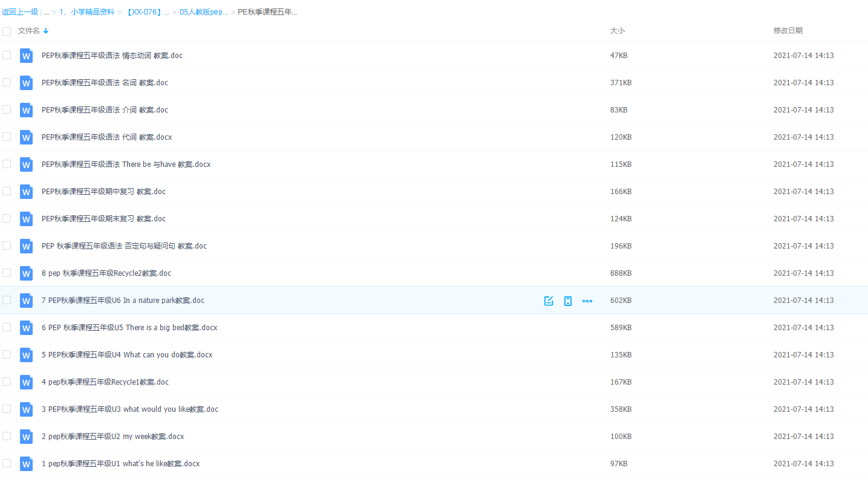Screen dimensions: 868x488
Task: Open file There be 与have 教案.docx
Action: pyautogui.click(x=126, y=164)
